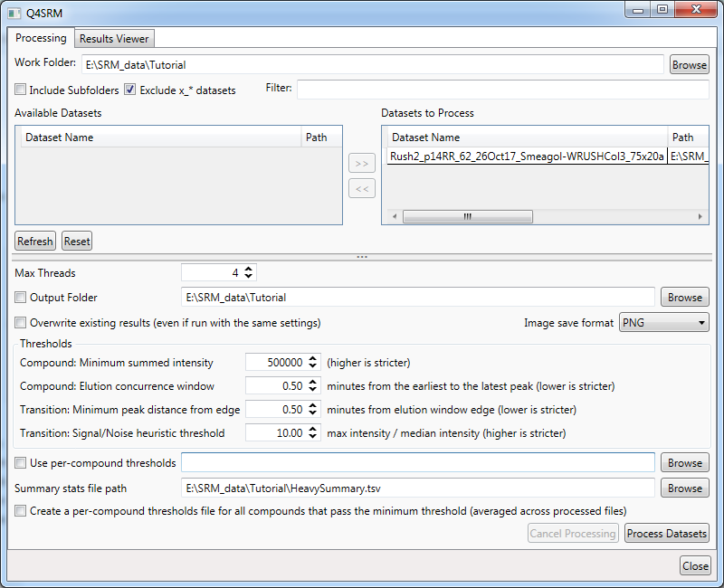Click the panel splitter grip dots
Screen dimensions: 724x588
coord(362,257)
